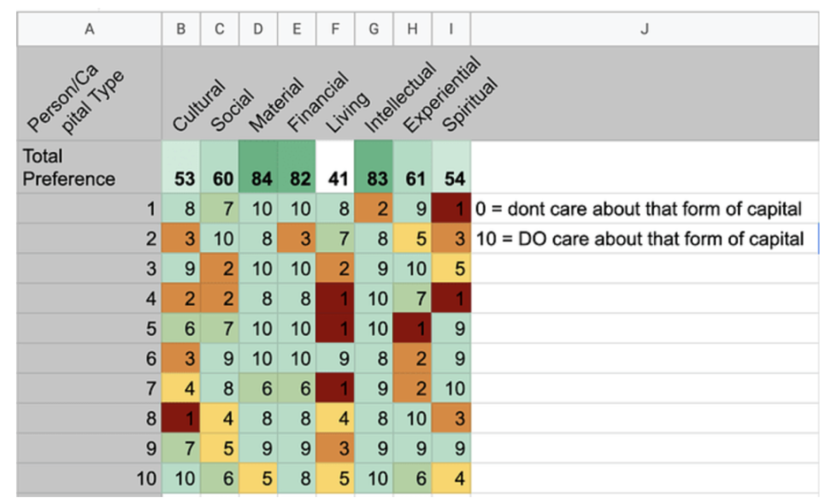This screenshot has width=831, height=504.
Task: Click the dark red Cultural cell for person 8
Action: coord(180,419)
